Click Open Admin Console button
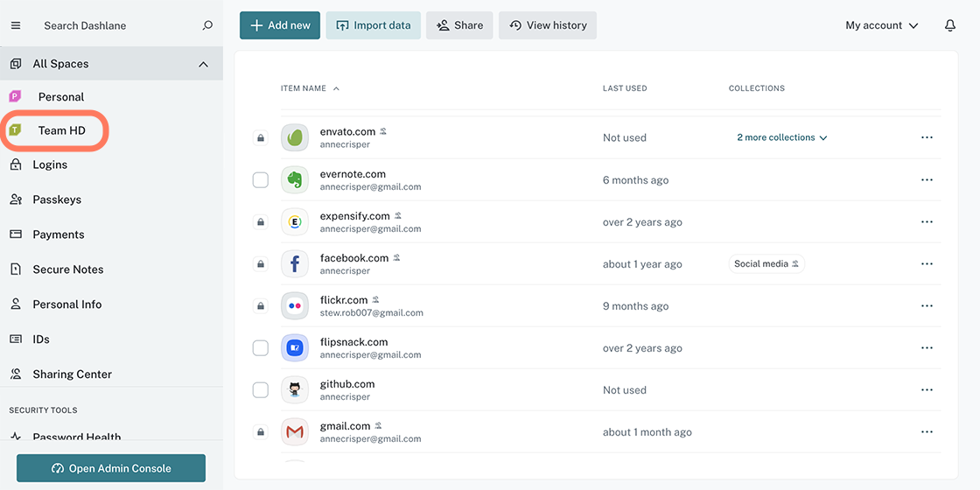 point(111,468)
